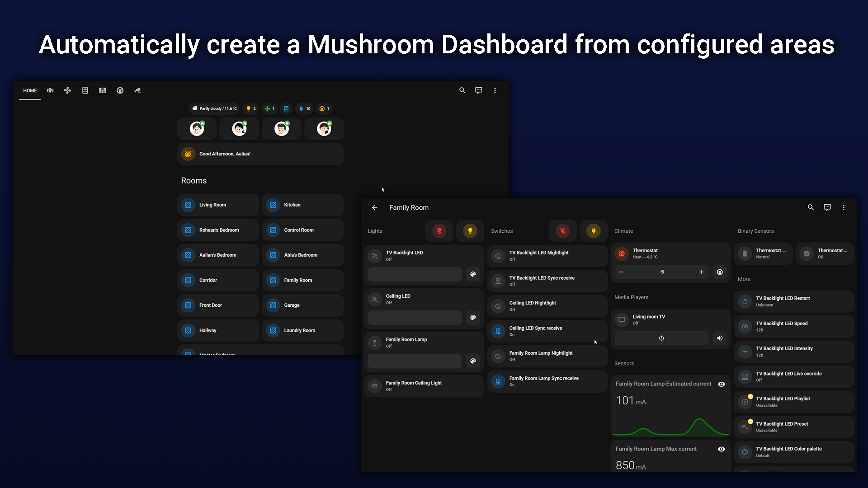Click the Ceiling LED brightness slider

414,318
